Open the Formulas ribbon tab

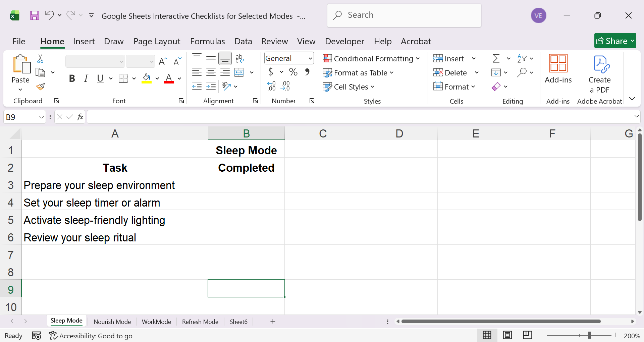coord(207,41)
